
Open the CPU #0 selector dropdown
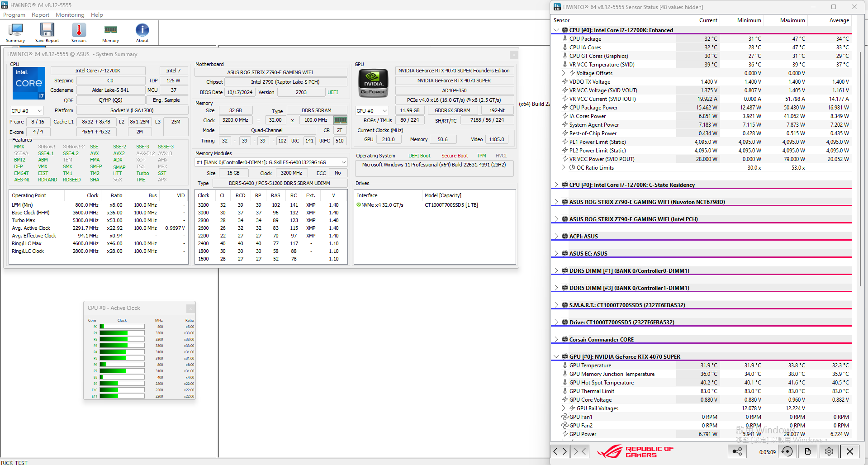click(x=27, y=111)
